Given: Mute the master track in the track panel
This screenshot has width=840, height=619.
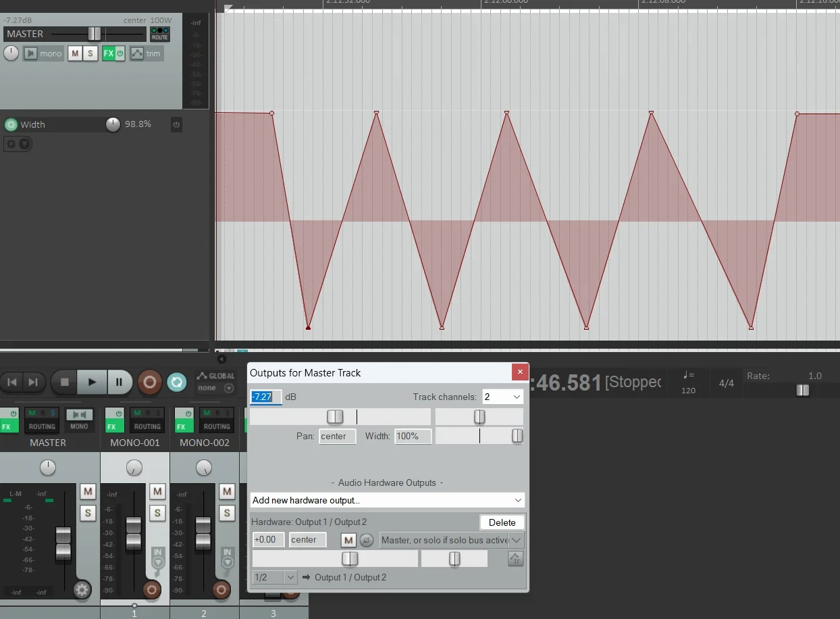Looking at the screenshot, I should [x=75, y=53].
